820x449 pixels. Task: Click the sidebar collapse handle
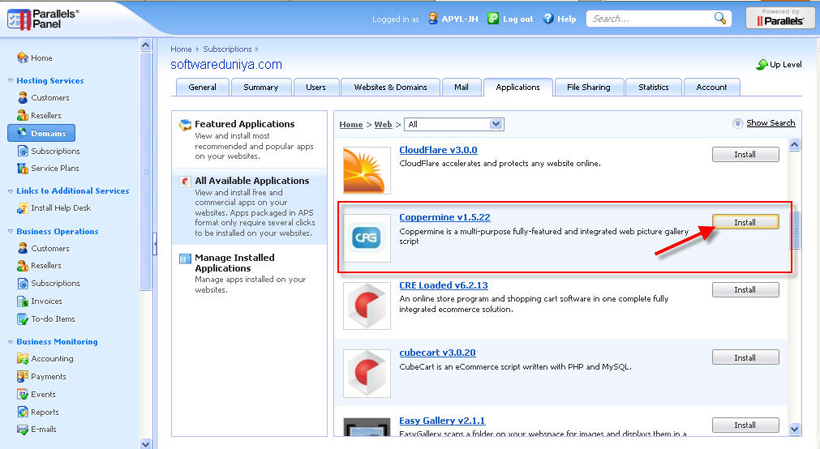click(155, 244)
